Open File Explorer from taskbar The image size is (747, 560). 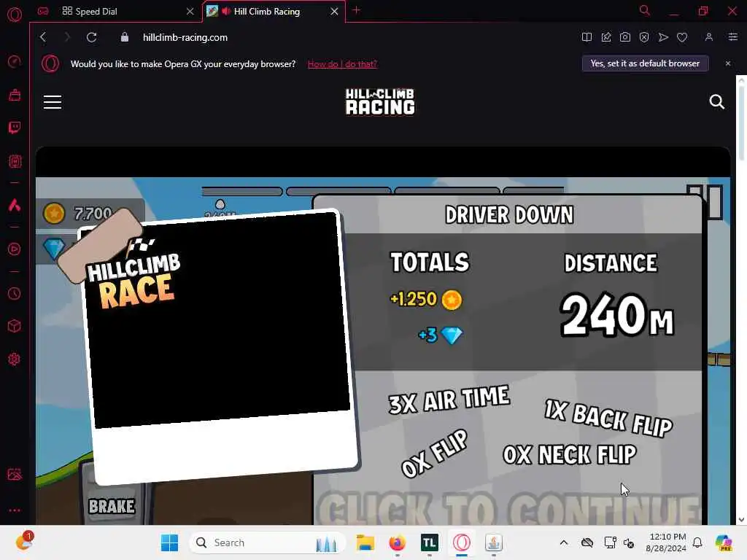pyautogui.click(x=365, y=542)
